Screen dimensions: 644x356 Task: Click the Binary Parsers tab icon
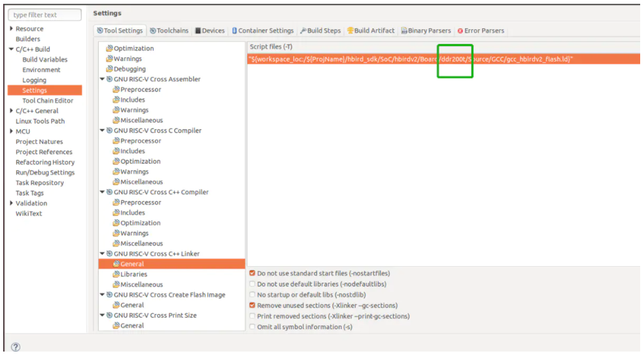pyautogui.click(x=404, y=31)
